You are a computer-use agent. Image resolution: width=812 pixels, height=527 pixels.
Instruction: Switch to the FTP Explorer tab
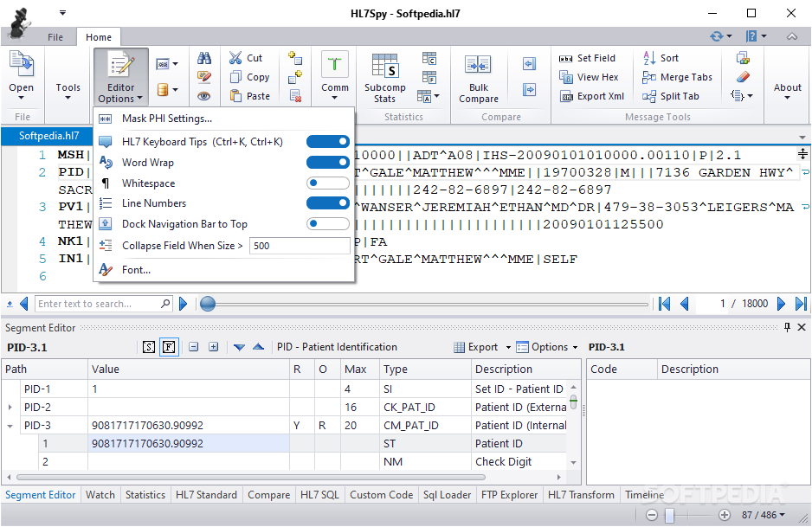[x=509, y=495]
